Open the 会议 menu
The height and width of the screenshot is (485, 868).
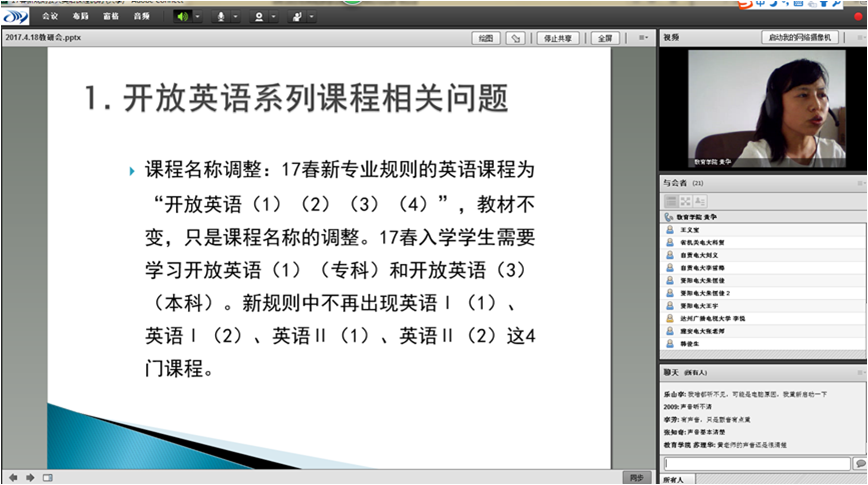point(50,17)
